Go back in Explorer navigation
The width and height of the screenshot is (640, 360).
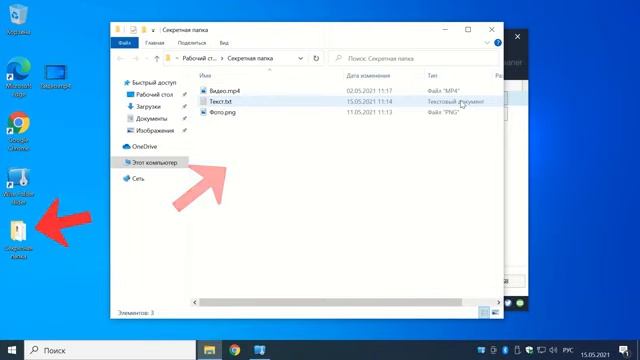(120, 59)
